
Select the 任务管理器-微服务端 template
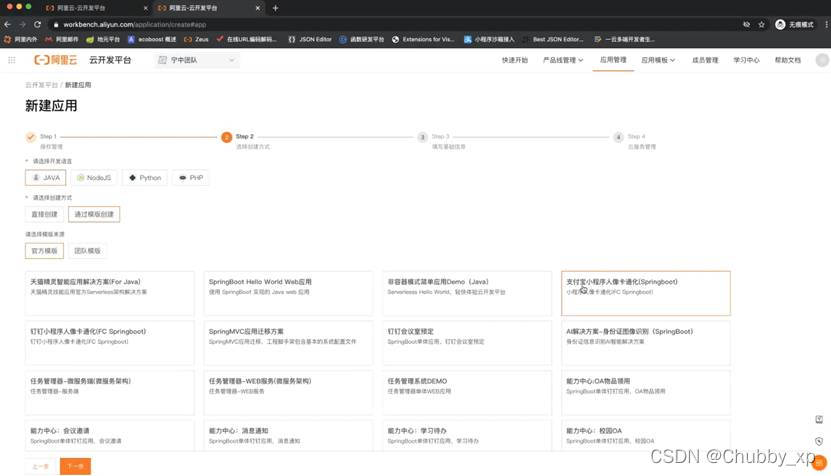point(110,393)
